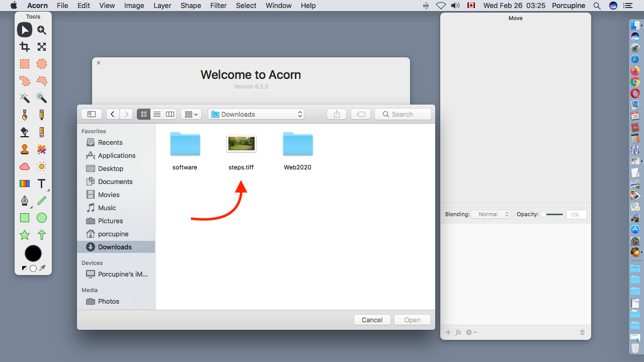Select the green Rectangle shape tool
This screenshot has height=362, width=644.
[25, 218]
